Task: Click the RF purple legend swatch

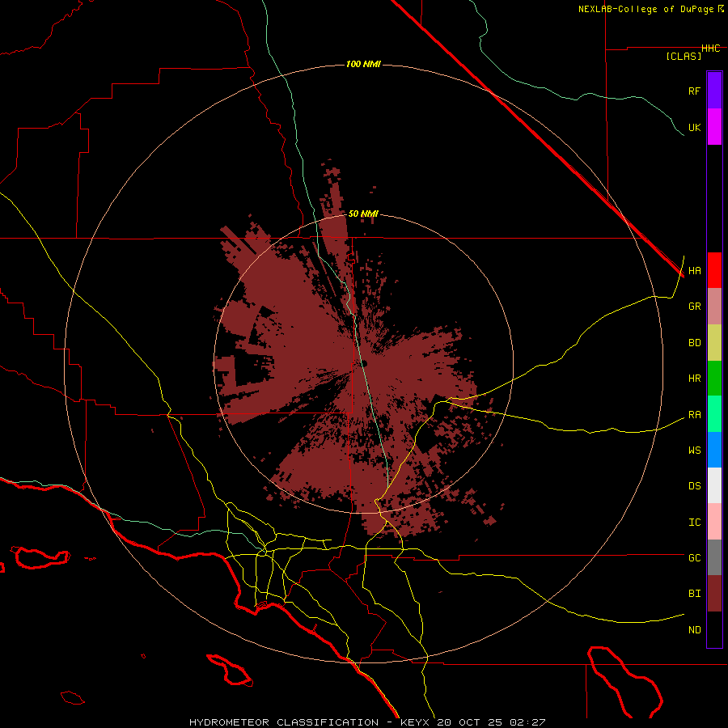Action: click(714, 91)
